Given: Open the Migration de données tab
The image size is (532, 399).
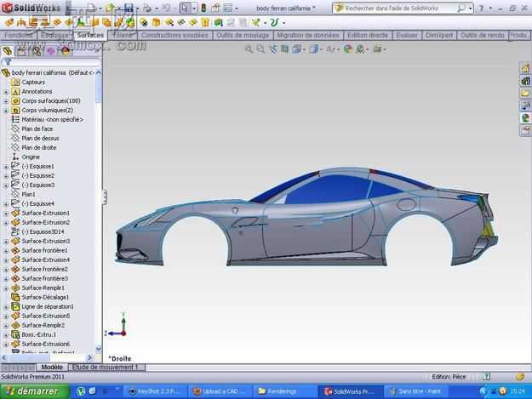Looking at the screenshot, I should click(308, 35).
